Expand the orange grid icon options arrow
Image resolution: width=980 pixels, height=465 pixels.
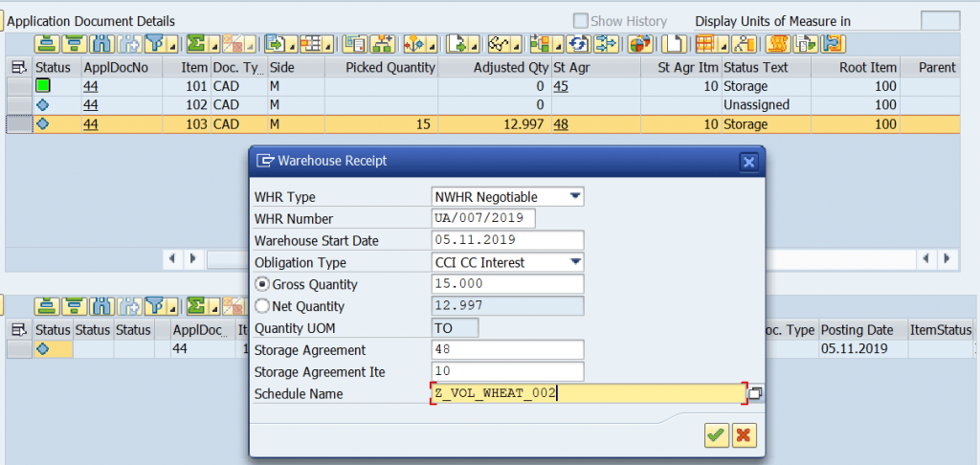click(723, 46)
